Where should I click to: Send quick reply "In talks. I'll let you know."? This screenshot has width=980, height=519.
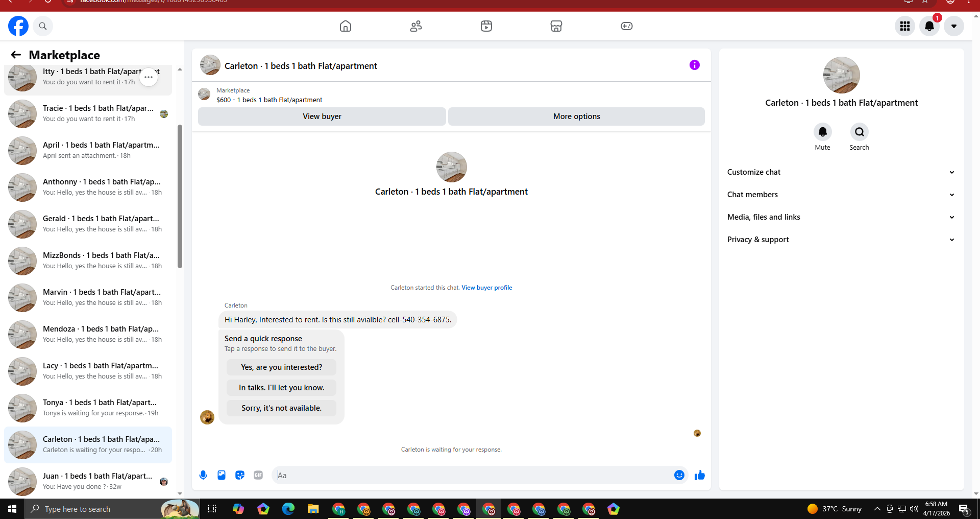coord(282,388)
